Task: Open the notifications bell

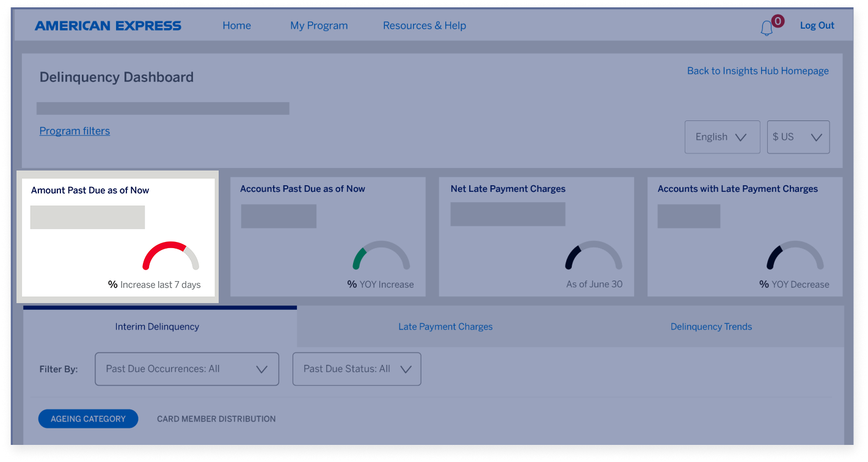Action: coord(768,26)
